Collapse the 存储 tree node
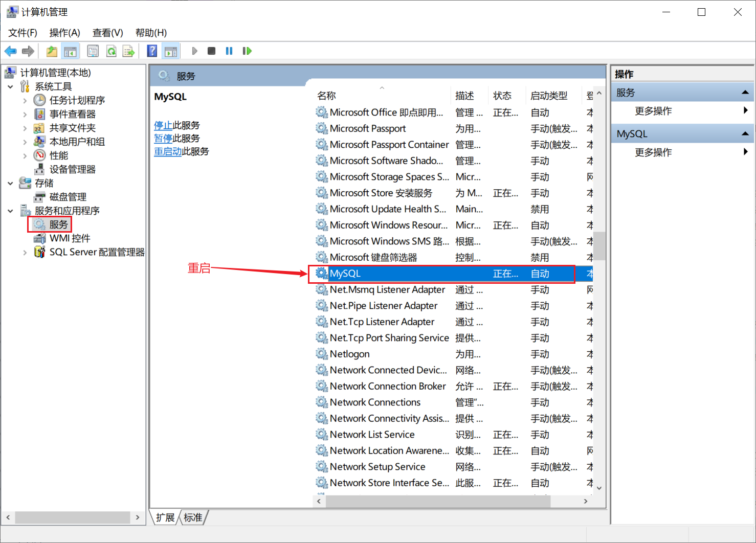This screenshot has height=543, width=756. 10,183
